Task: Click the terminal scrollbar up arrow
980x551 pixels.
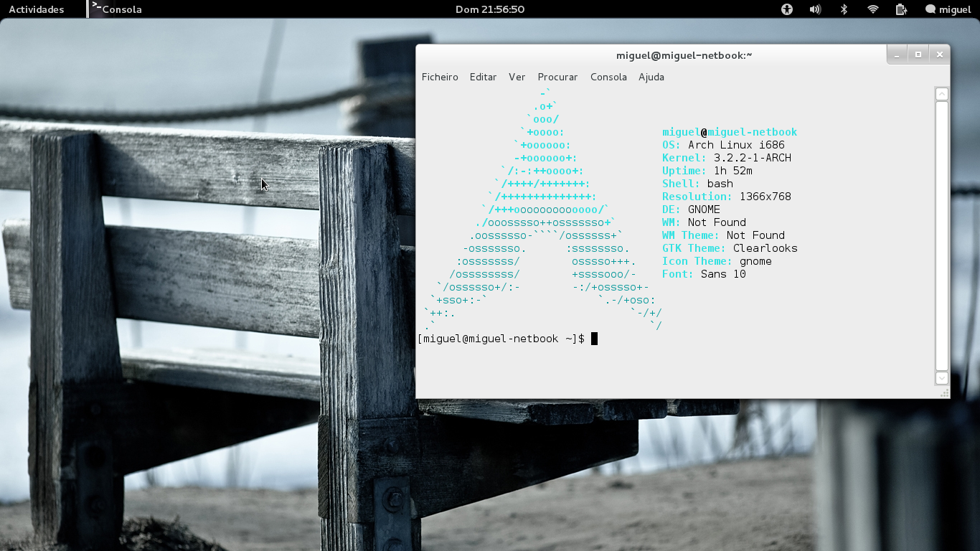Action: 942,94
